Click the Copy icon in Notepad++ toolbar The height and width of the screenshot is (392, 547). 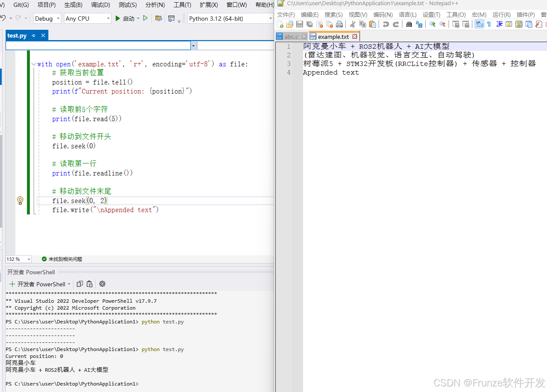coord(363,24)
